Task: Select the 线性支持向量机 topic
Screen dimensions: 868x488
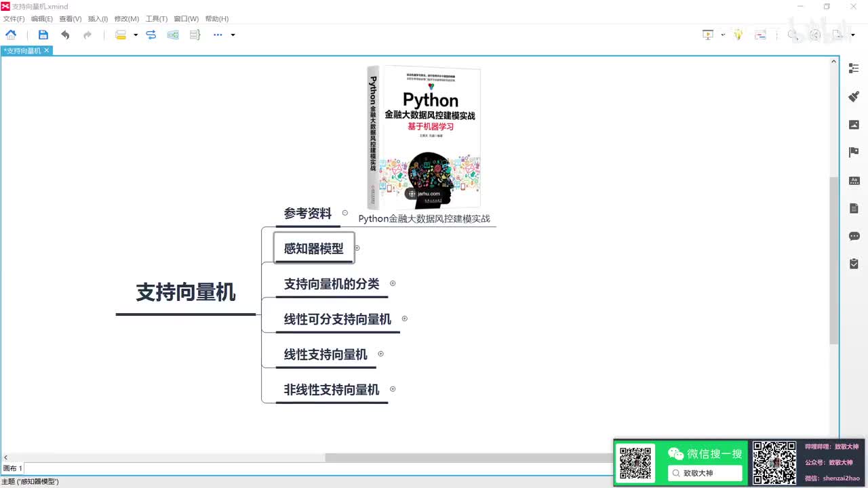Action: point(325,354)
